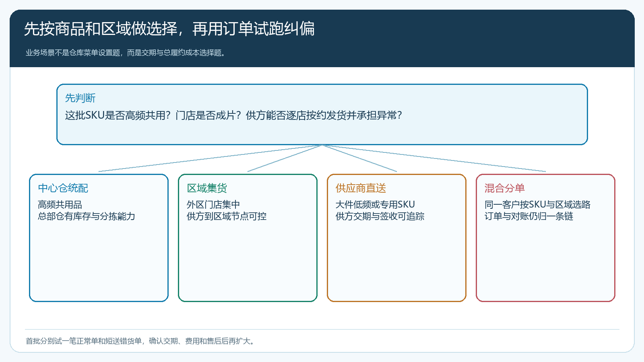Click the 先判断 heading
Screen dimensions: 644x362
80,98
